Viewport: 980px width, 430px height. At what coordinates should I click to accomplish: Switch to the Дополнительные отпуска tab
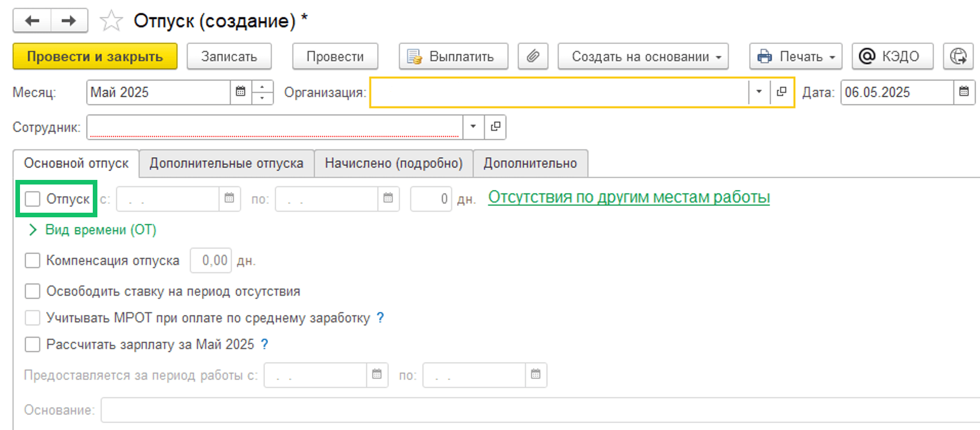point(227,163)
